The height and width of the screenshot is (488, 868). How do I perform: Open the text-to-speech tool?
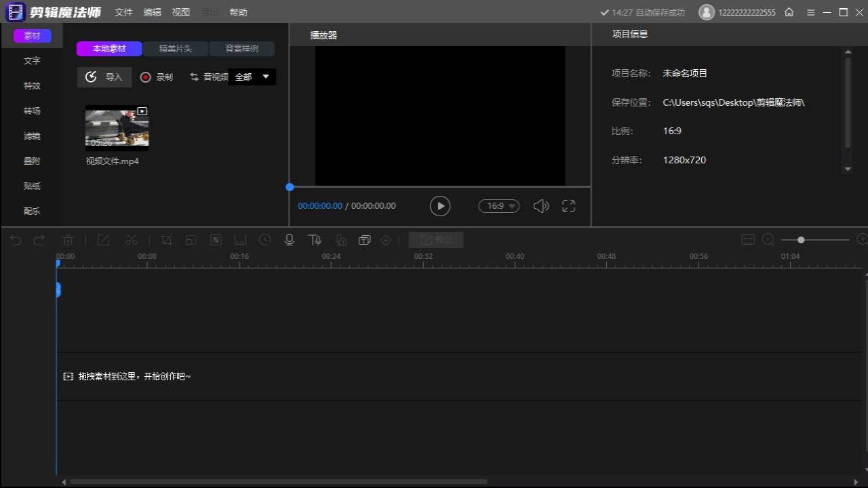[x=314, y=239]
